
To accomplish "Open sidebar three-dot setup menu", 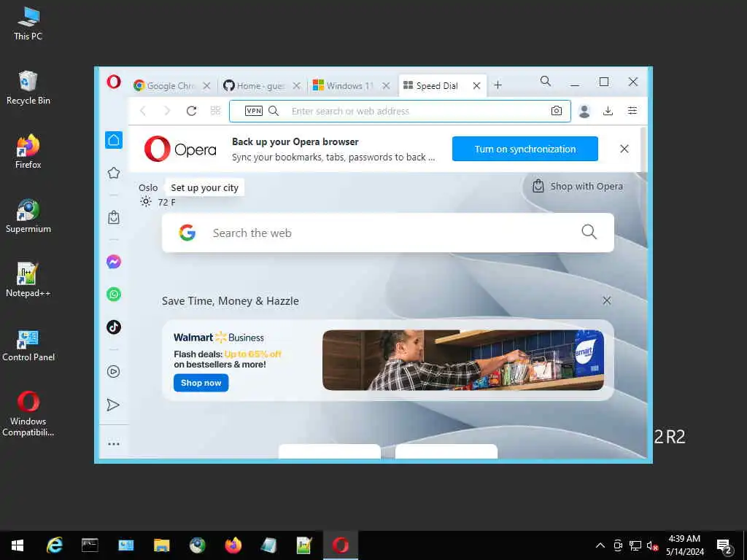I will (x=113, y=444).
